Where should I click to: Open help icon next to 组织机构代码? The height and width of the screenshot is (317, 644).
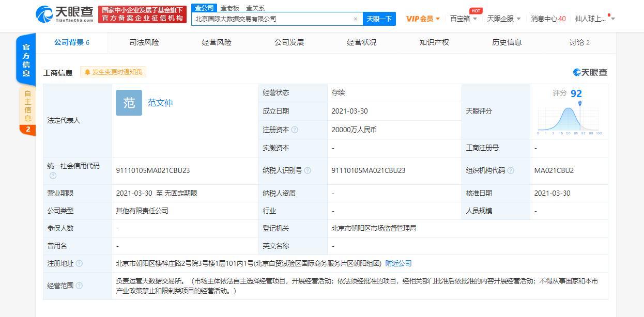pyautogui.click(x=511, y=170)
